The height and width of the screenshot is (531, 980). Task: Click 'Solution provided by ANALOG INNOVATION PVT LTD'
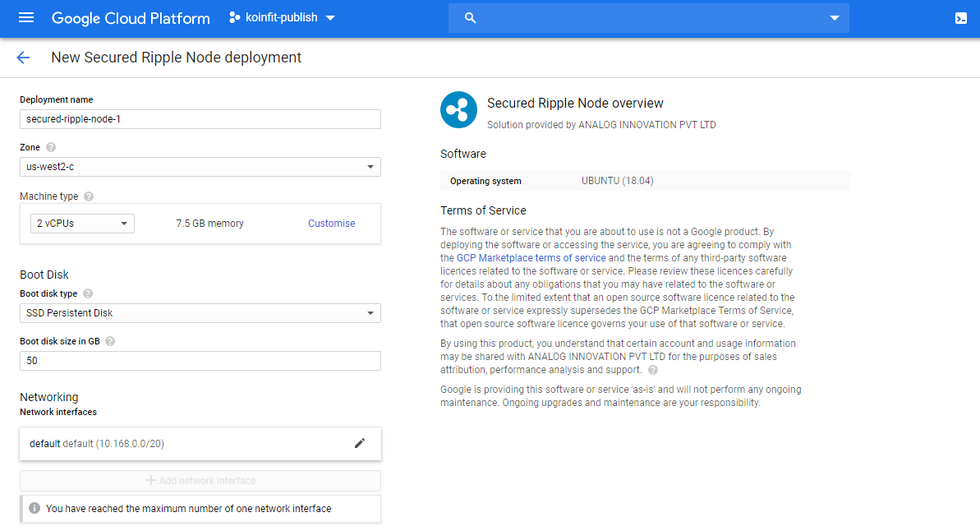pos(601,125)
